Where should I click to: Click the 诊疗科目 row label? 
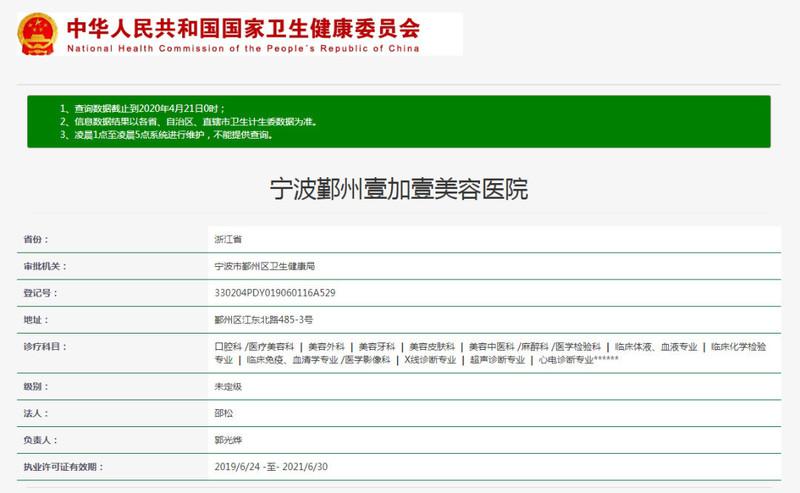[45, 346]
